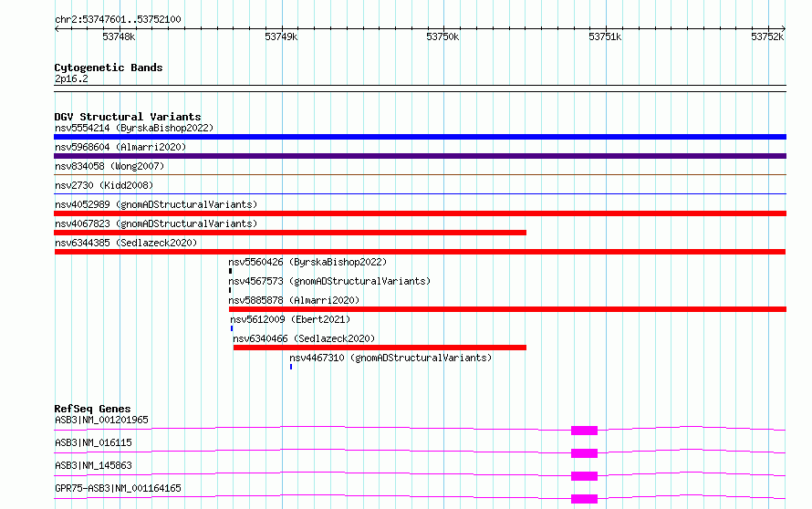Open nsv834058 (Wong2007) variant
Image resolution: width=812 pixels, height=509 pixels.
(x=109, y=166)
